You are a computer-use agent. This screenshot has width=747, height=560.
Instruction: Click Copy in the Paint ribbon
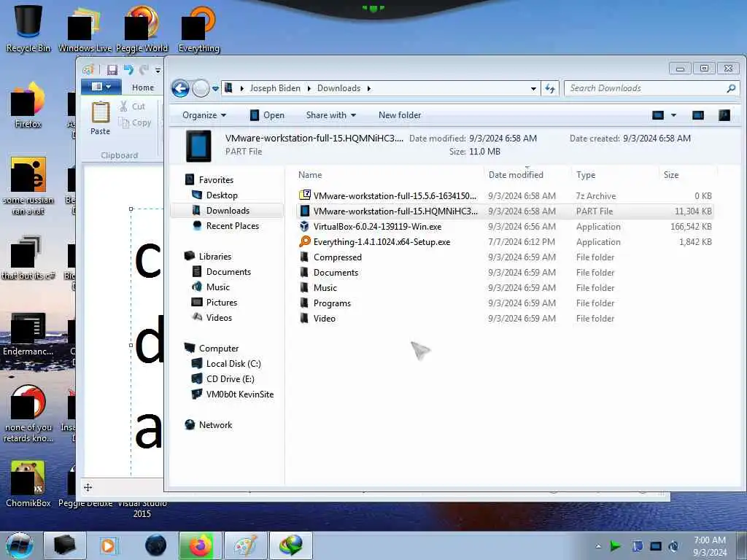click(x=135, y=122)
